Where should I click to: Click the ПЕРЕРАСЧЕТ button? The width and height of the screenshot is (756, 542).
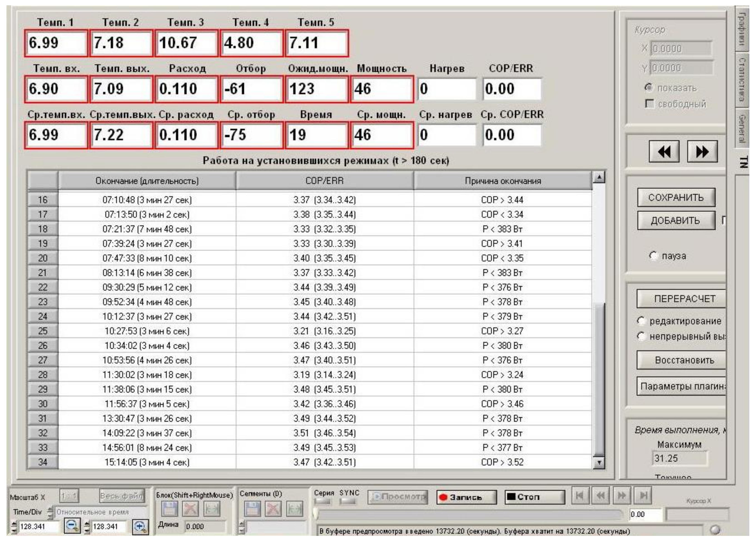(x=681, y=299)
